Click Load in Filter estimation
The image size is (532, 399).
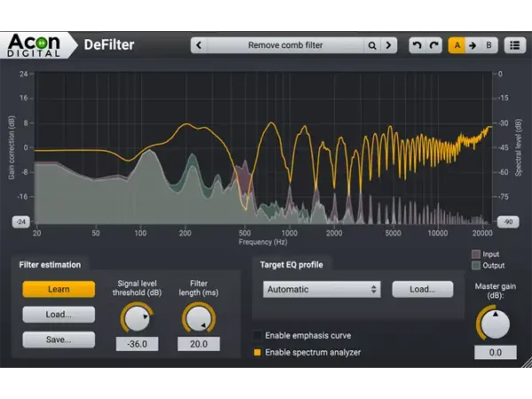click(x=59, y=314)
